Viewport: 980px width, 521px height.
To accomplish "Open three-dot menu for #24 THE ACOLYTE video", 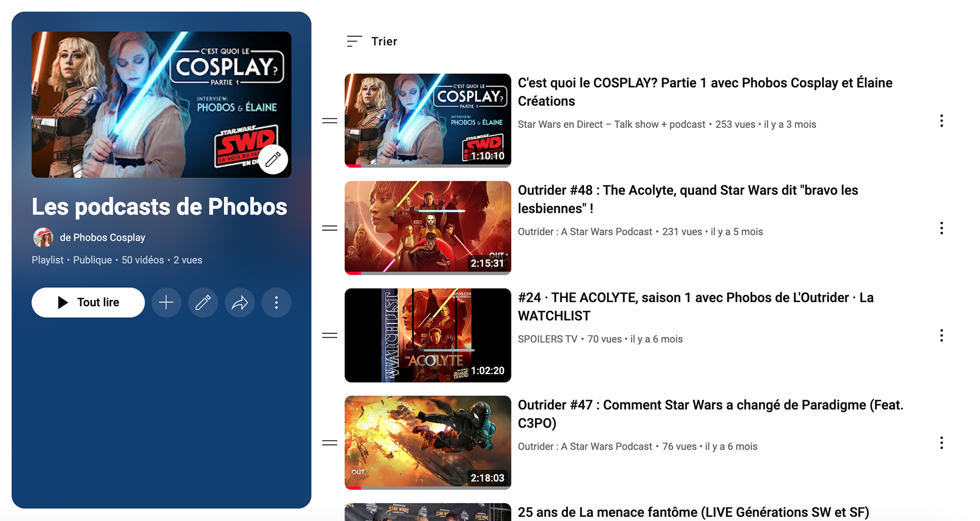I will point(942,335).
